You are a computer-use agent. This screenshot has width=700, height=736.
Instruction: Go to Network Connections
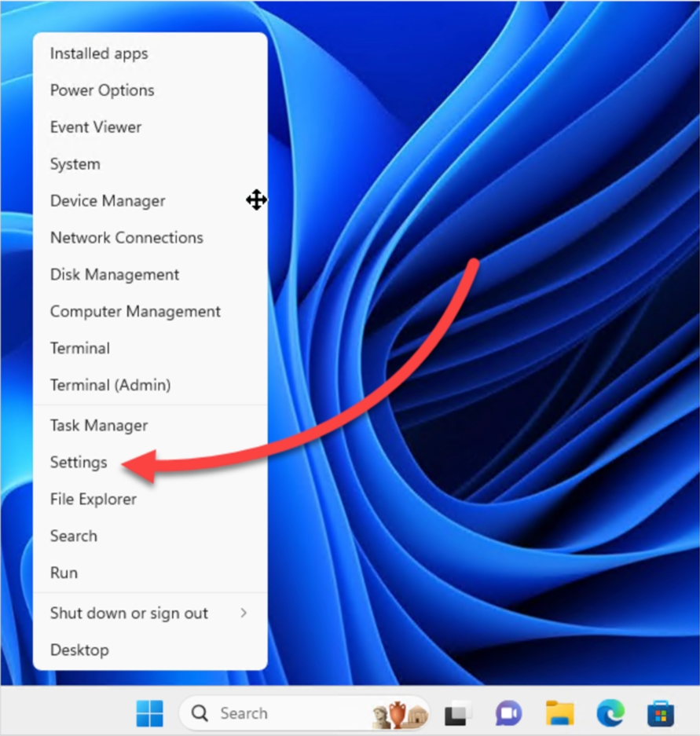[150, 237]
